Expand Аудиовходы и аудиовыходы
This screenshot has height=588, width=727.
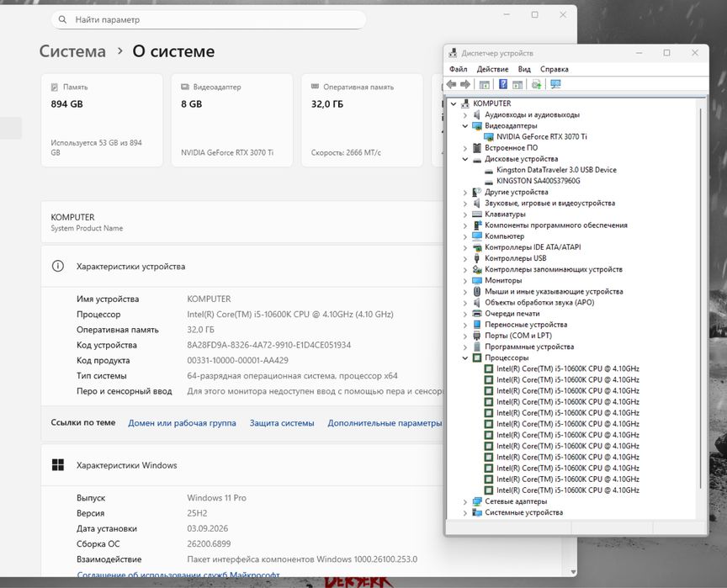coord(465,114)
